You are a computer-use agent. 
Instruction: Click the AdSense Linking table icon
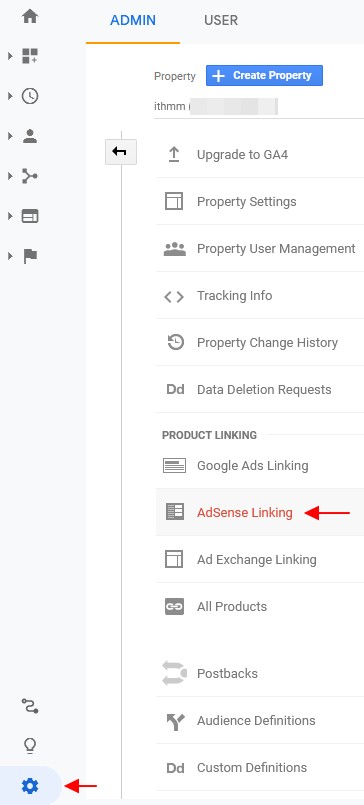pos(175,512)
